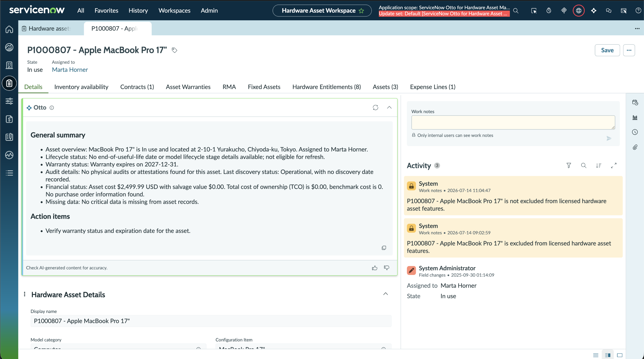Open the Hardware Entitlements (8) tab
644x359 pixels.
[327, 87]
